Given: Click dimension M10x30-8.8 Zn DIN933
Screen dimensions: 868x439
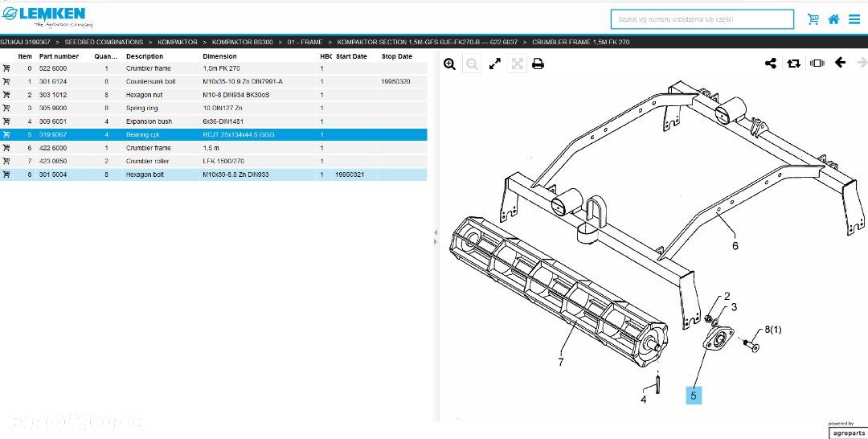Looking at the screenshot, I should [x=235, y=174].
